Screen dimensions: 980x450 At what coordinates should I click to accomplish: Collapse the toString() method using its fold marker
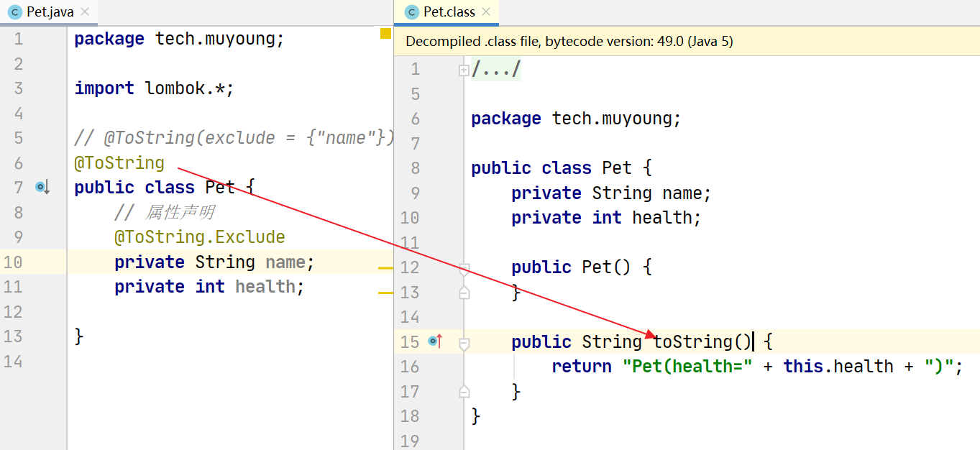(x=464, y=343)
